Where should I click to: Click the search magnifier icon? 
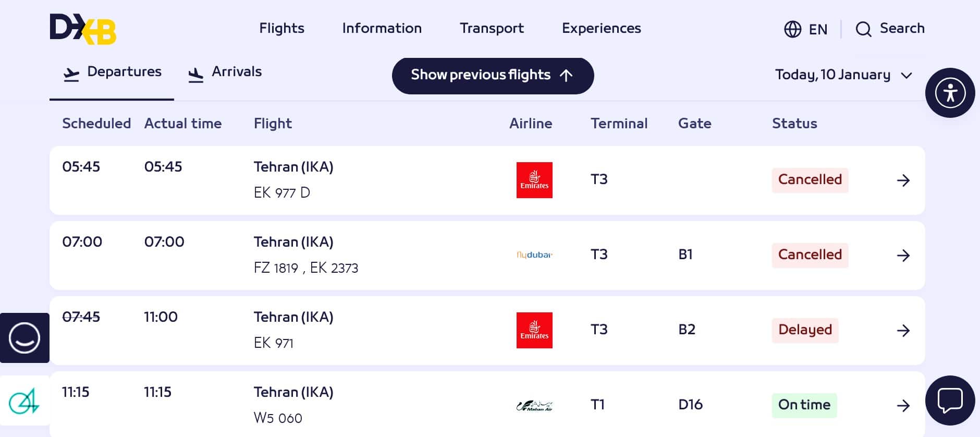click(863, 29)
